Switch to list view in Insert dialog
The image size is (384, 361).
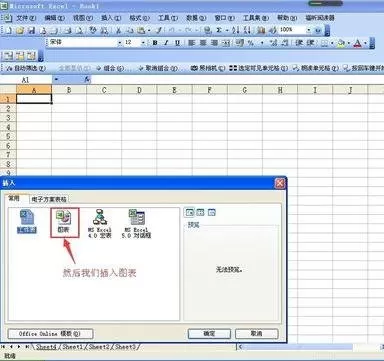(x=200, y=212)
